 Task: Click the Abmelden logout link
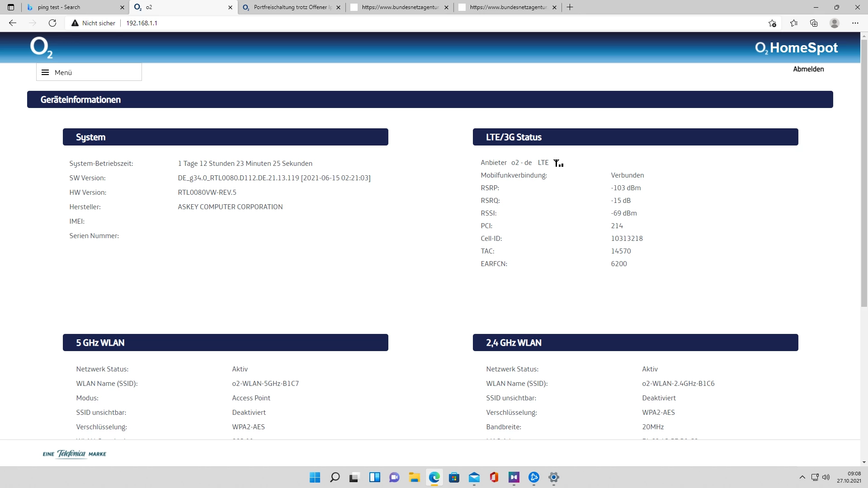[x=808, y=69]
